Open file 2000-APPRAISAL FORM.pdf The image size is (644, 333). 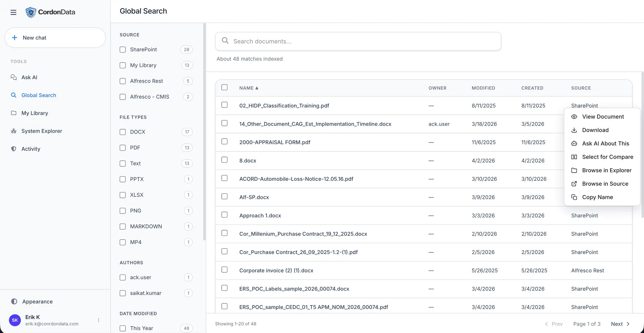[275, 142]
